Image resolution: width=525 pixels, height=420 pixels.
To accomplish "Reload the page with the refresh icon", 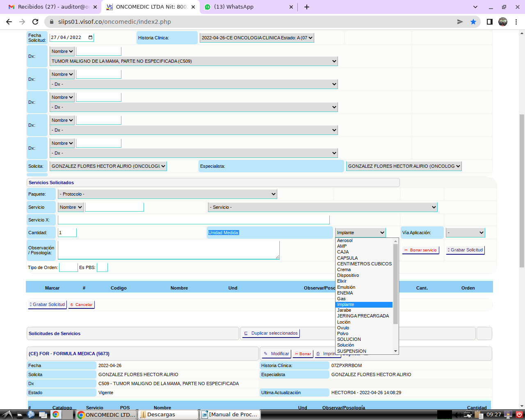I will pos(35,22).
